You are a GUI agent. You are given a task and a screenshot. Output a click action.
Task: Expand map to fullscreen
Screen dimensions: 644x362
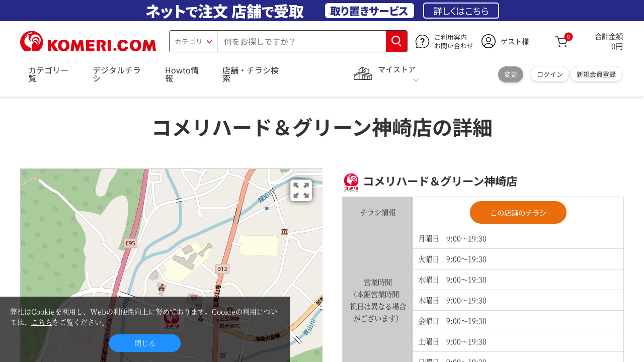coord(301,191)
